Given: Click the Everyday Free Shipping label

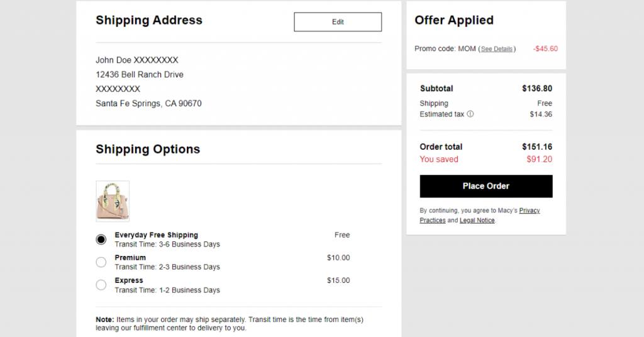Looking at the screenshot, I should (x=156, y=235).
